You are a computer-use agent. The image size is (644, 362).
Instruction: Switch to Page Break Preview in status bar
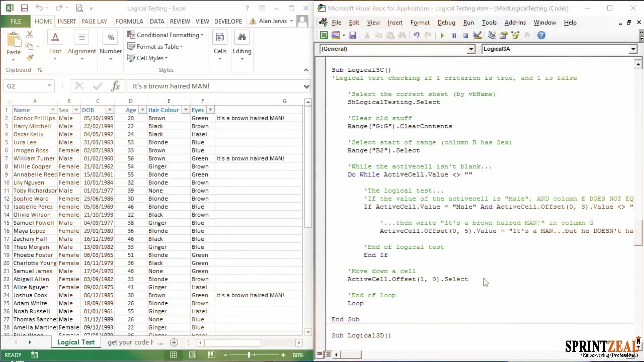(x=211, y=355)
